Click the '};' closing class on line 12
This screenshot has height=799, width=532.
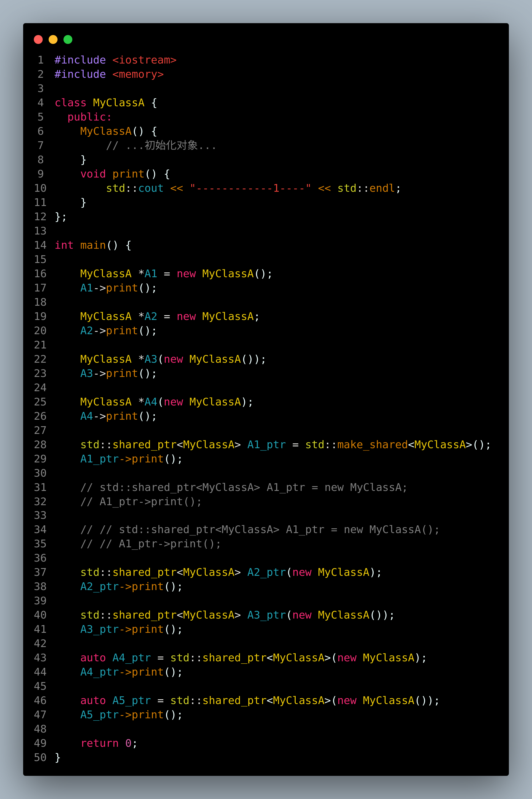click(61, 217)
